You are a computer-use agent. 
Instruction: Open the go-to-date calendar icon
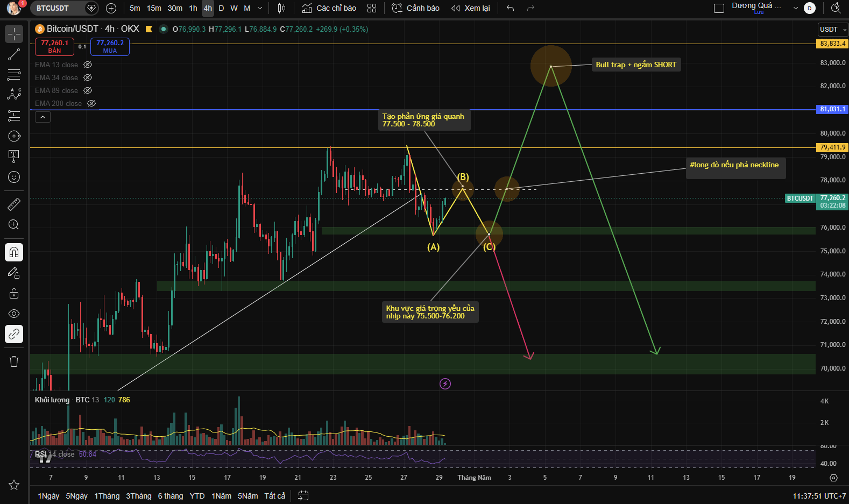click(303, 496)
